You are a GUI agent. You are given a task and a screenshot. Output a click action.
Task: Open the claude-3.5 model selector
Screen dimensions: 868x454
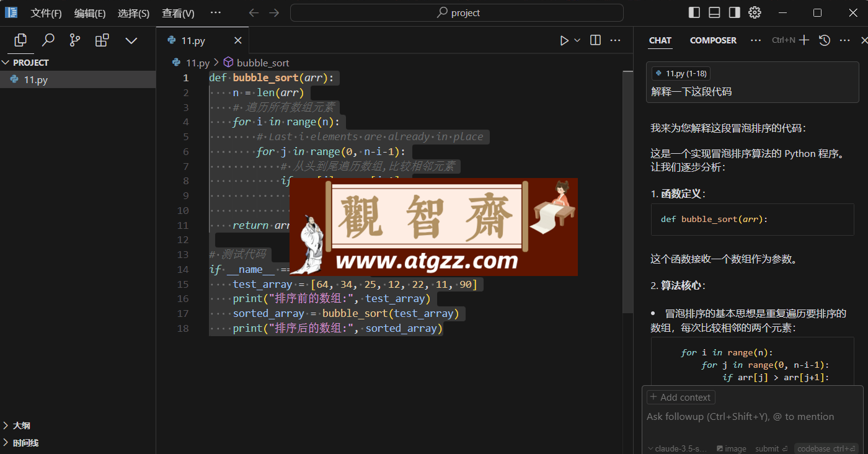pos(677,448)
